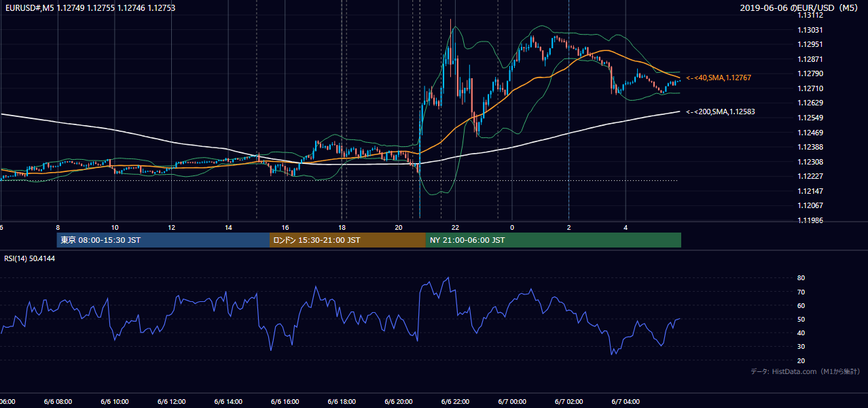
Task: Click the 6/7 04:00 time axis label
Action: pos(626,402)
